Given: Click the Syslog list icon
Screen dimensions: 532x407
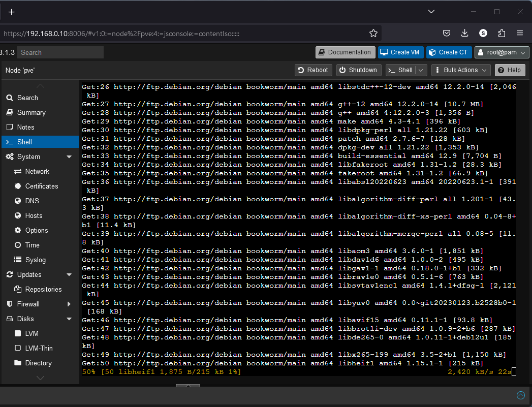Looking at the screenshot, I should [x=18, y=260].
